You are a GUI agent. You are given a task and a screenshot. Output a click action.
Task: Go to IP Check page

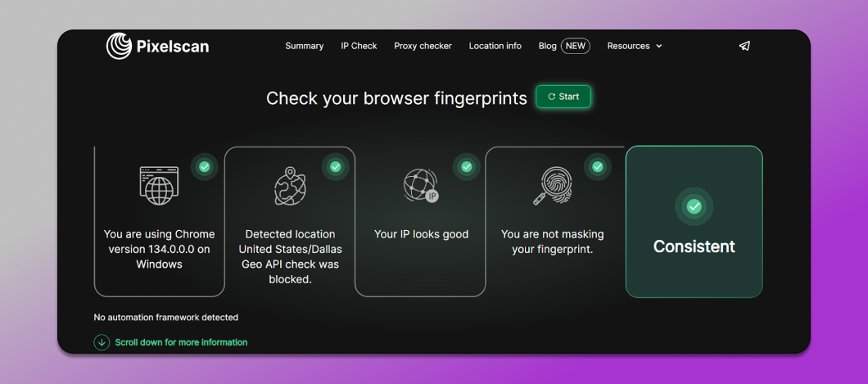click(359, 46)
